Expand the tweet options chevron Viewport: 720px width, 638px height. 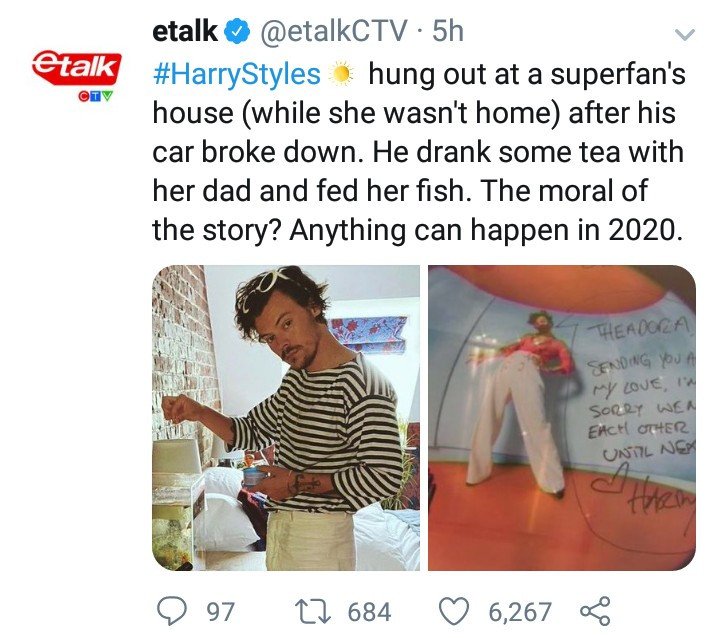685,35
